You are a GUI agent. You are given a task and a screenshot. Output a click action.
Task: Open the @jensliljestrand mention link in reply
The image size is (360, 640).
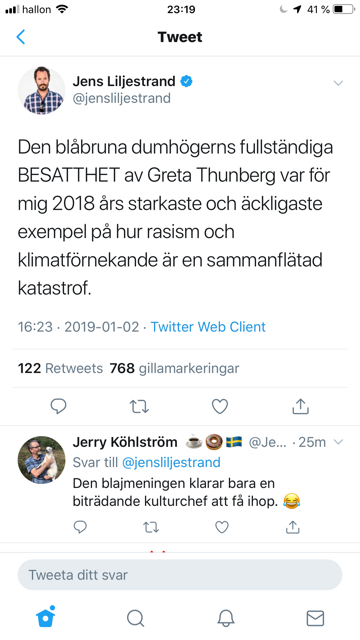169,462
